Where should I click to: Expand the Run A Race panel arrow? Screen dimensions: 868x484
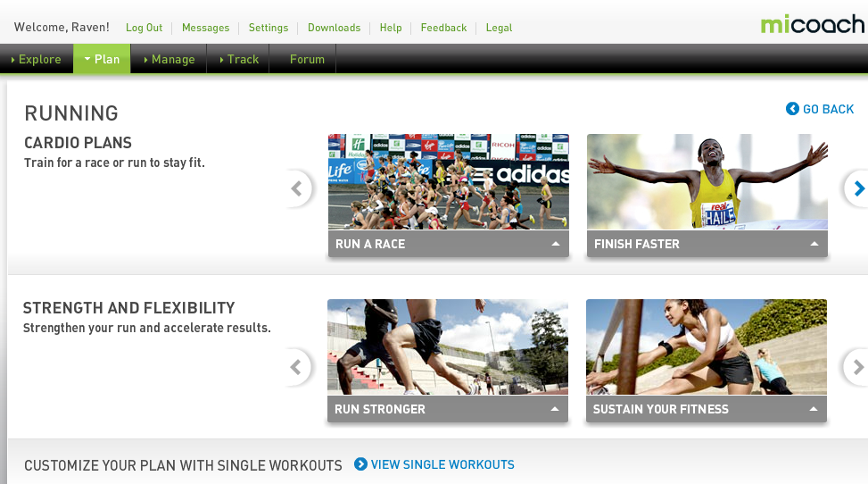coord(556,244)
